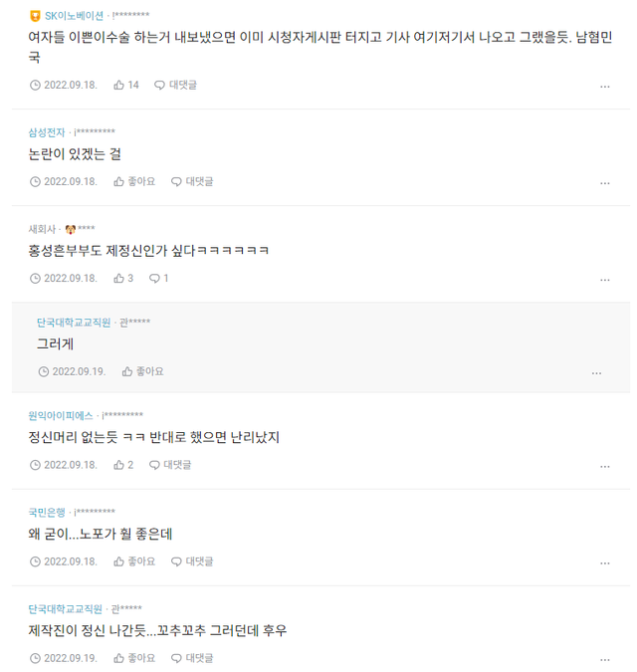
Task: Like the 원익아이피에스 comment with 2 likes
Action: (x=123, y=464)
